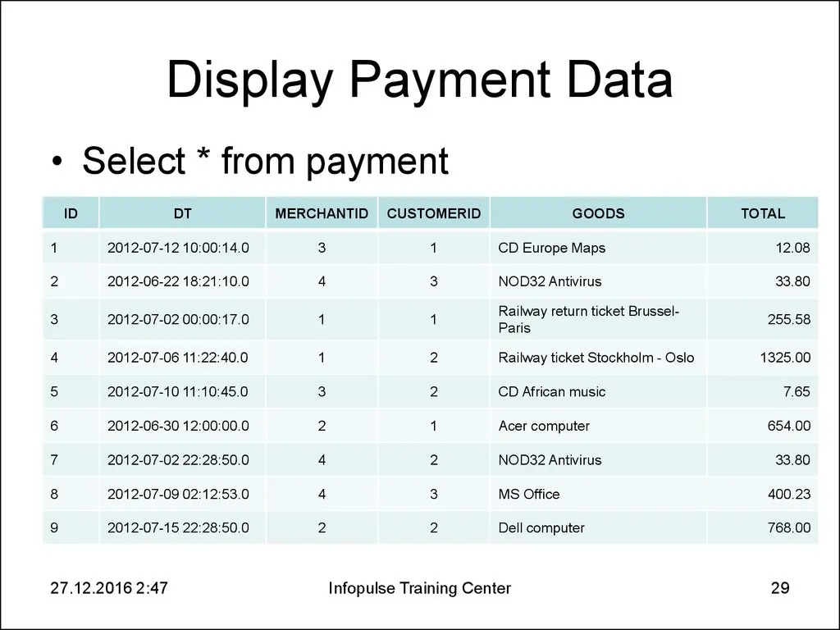Click the footer timestamp 27.12.2016 2:47

click(x=109, y=588)
